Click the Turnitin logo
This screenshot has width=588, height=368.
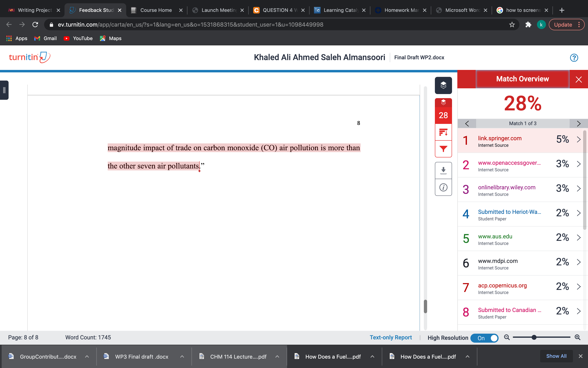pyautogui.click(x=29, y=57)
